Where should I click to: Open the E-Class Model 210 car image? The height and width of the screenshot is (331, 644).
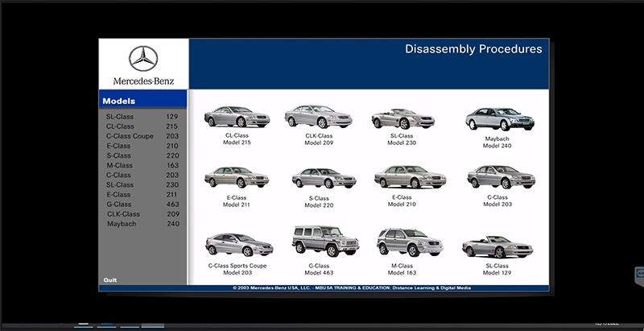tap(410, 177)
